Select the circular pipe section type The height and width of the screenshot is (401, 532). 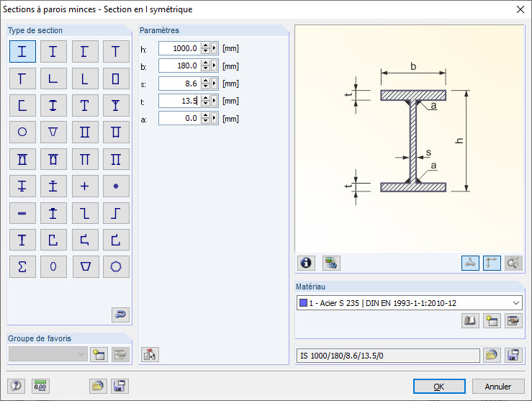click(22, 132)
